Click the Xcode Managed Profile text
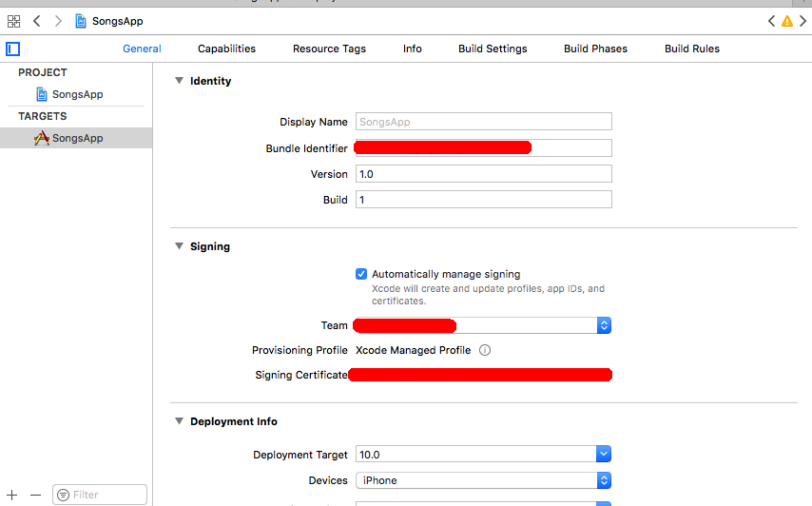This screenshot has height=506, width=812. [414, 350]
